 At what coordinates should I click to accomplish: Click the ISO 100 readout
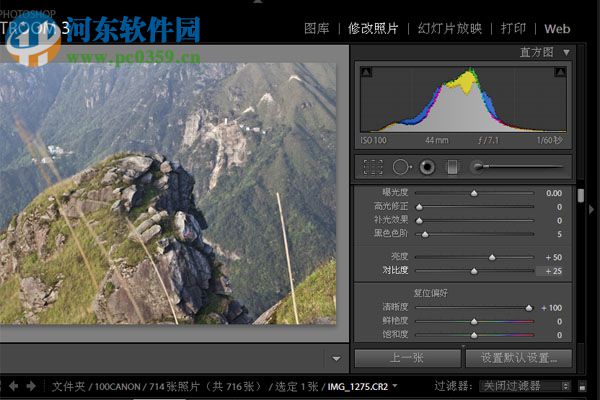(x=373, y=140)
